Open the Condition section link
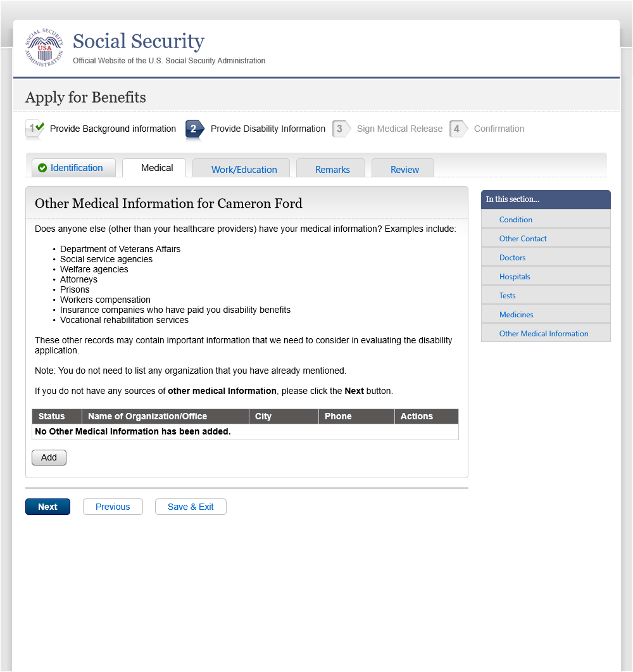Viewport: 633px width, 672px height. tap(515, 220)
